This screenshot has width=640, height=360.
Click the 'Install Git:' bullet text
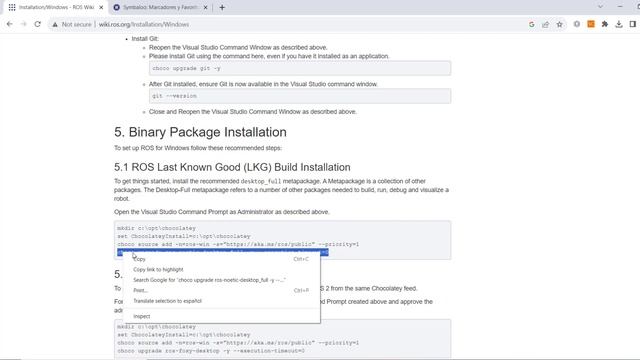pos(145,39)
